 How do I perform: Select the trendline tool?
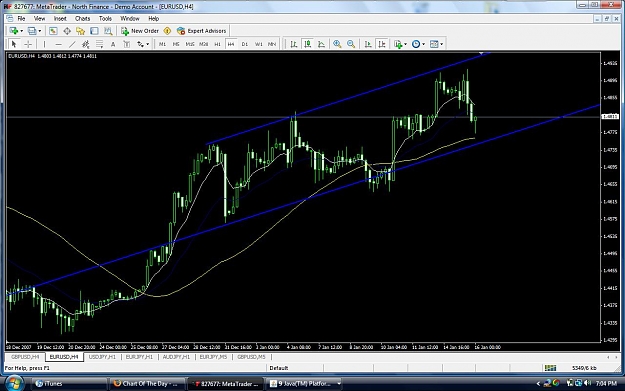[x=72, y=44]
